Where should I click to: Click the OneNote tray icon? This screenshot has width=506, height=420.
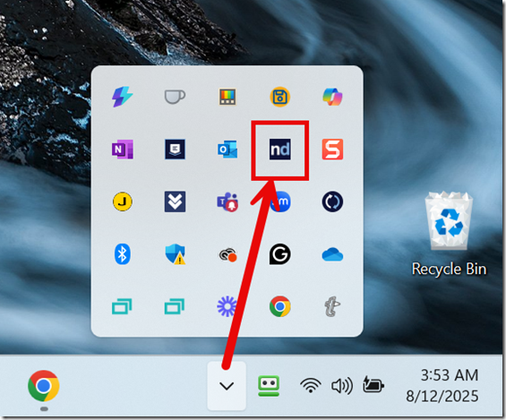pos(123,150)
